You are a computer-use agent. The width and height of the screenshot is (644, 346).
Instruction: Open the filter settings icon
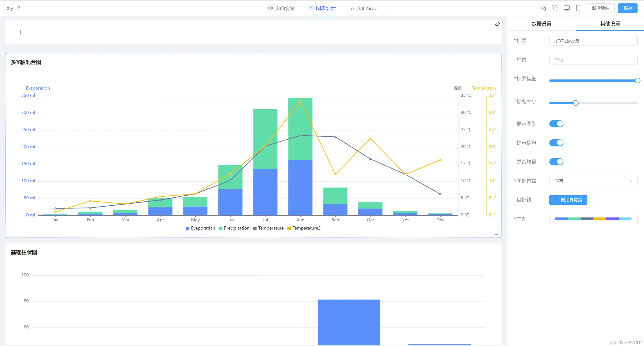(555, 8)
